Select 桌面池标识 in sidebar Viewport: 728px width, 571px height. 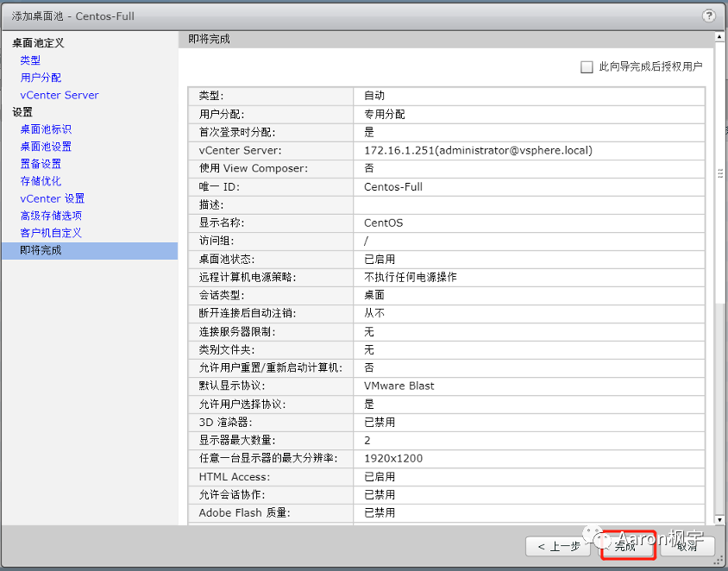coord(46,129)
